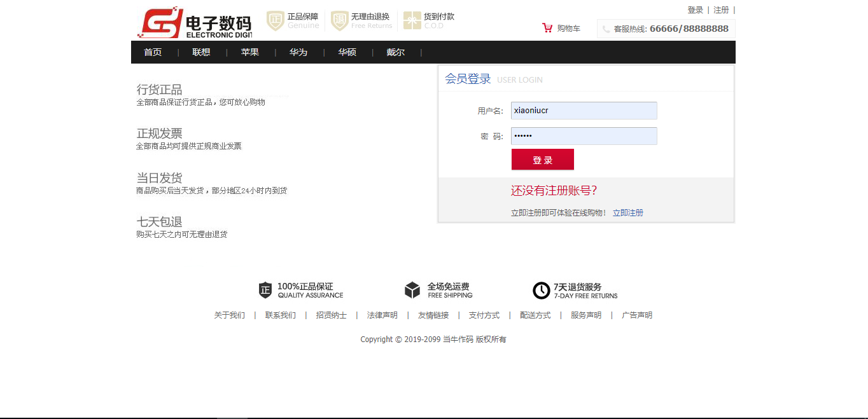Click the 7天退货服务 clock icon
Image resolution: width=868 pixels, height=419 pixels.
(541, 291)
